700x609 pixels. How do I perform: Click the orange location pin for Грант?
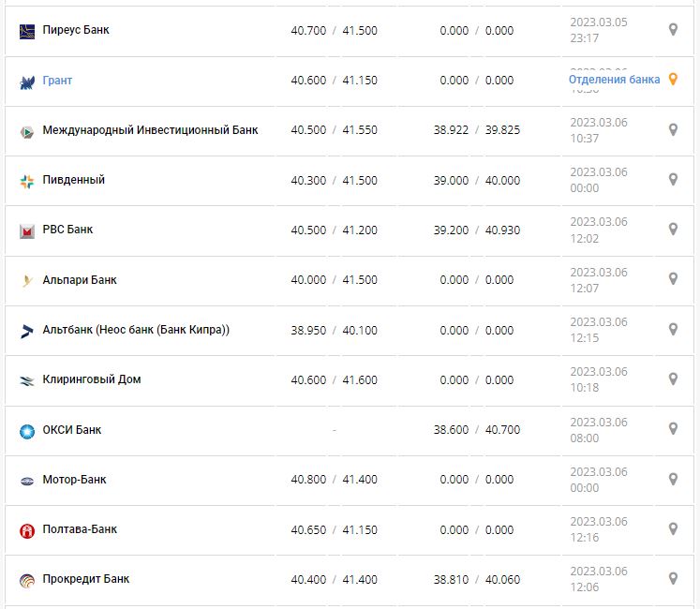click(x=671, y=80)
